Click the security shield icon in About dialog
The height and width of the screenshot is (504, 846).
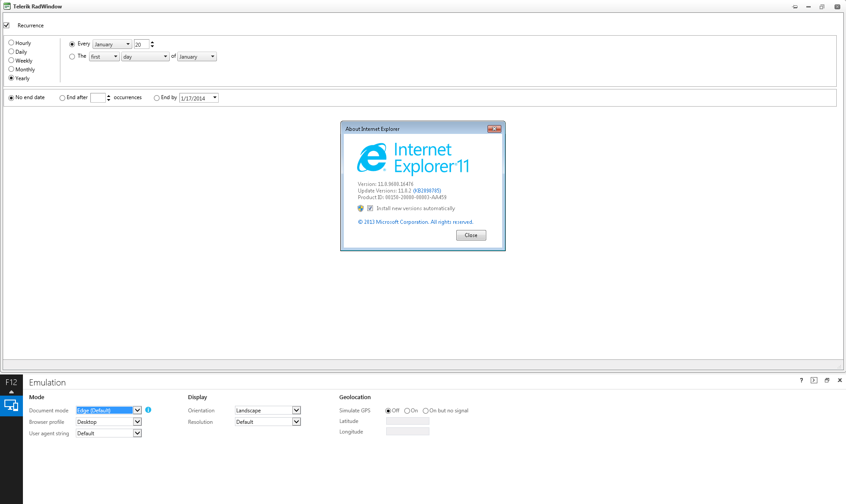pyautogui.click(x=361, y=208)
